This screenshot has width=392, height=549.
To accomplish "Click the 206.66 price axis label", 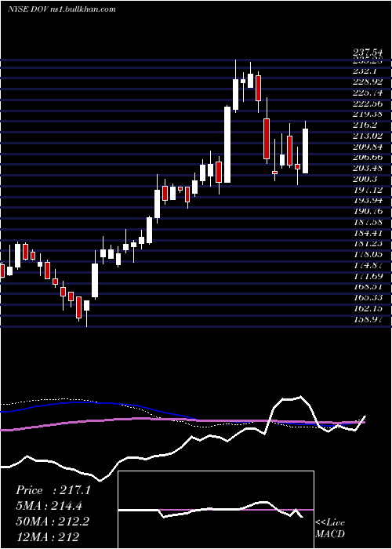I will [x=367, y=157].
